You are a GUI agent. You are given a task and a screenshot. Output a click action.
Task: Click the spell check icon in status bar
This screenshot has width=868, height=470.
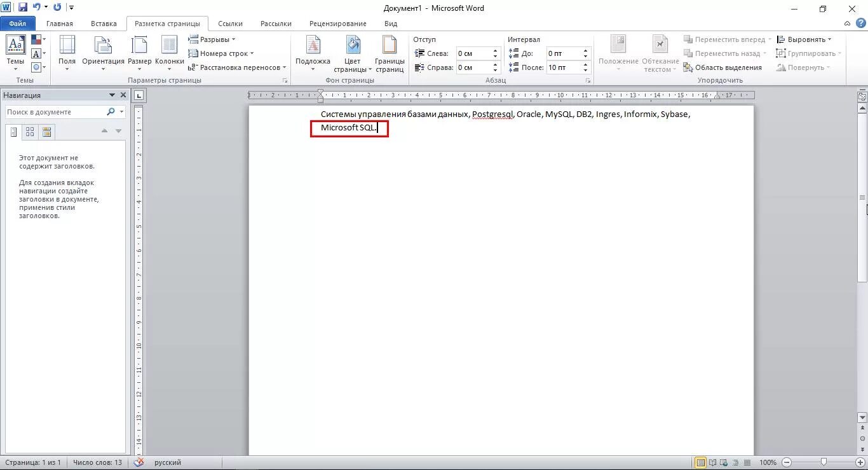[x=139, y=462]
